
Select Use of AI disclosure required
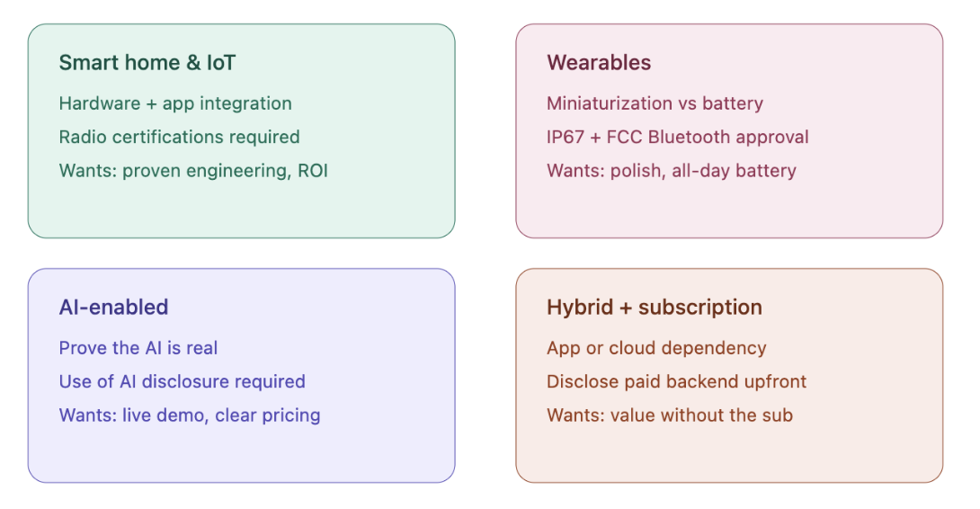coord(182,381)
